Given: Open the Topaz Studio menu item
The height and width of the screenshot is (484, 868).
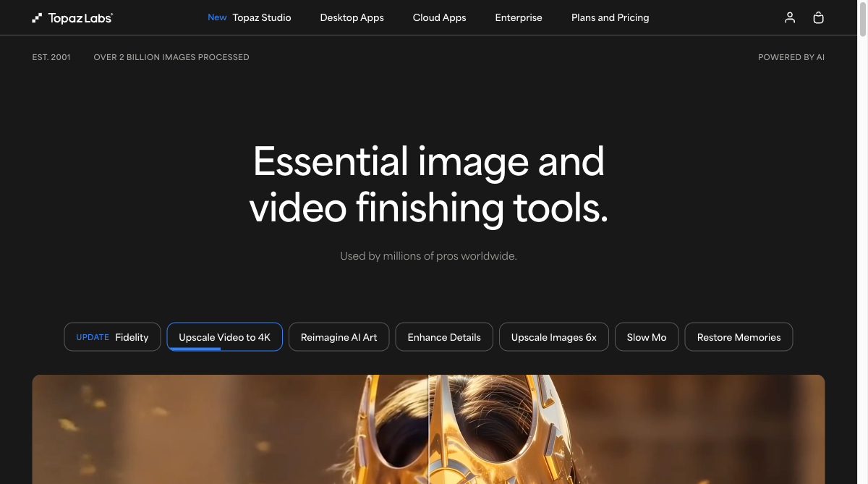Looking at the screenshot, I should click(261, 17).
